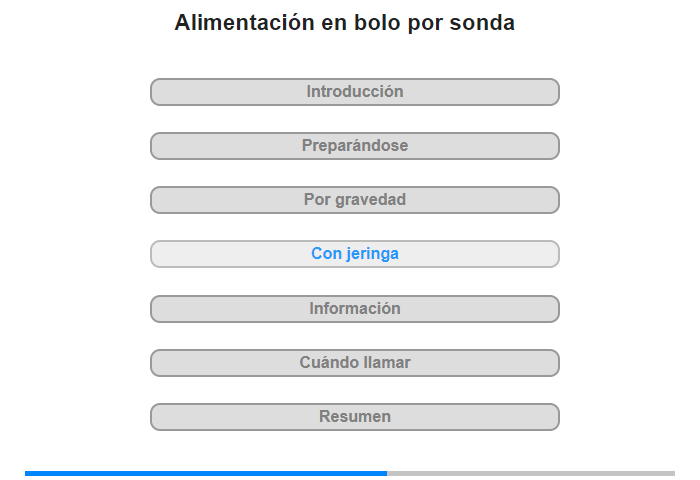Click the blue filled part of progress bar
This screenshot has height=480, width=700.
click(206, 473)
